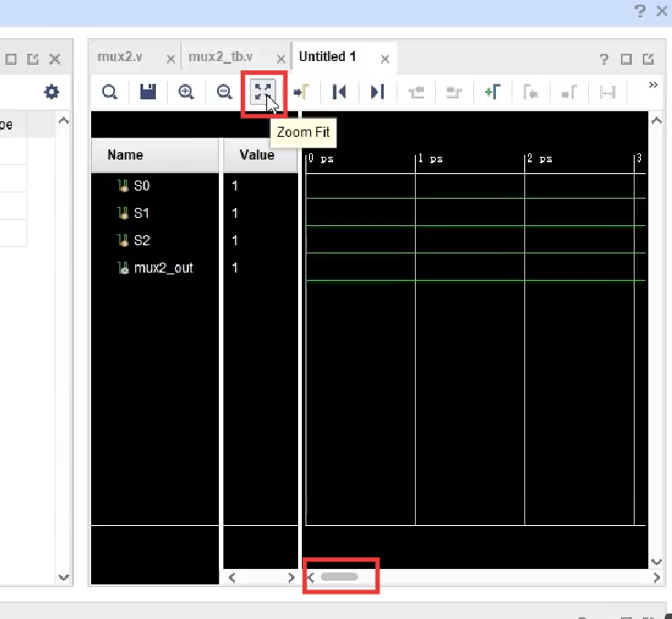
Task: Click the waveform scrollbar right arrow
Action: (x=656, y=577)
